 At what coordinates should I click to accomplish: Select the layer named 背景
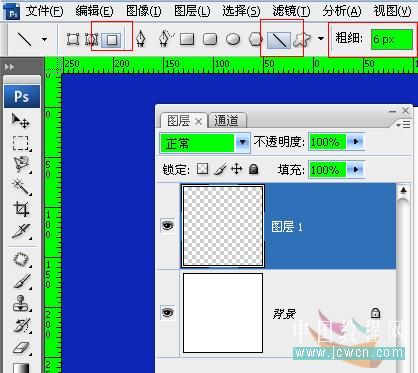(x=284, y=314)
